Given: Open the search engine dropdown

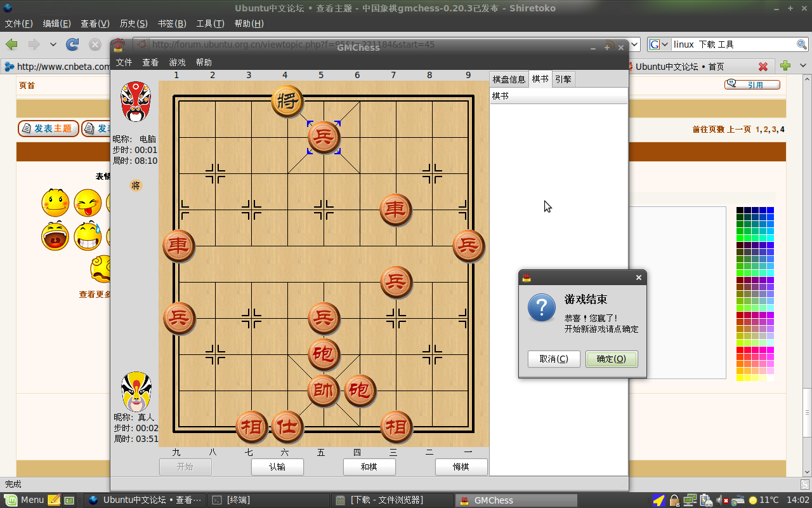Looking at the screenshot, I should tap(659, 44).
